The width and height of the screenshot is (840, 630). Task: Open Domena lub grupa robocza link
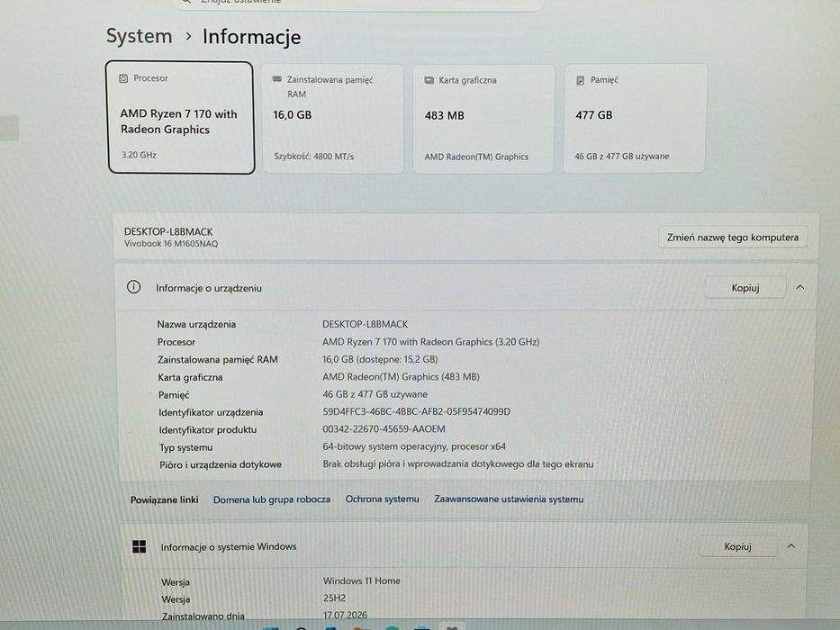(272, 499)
